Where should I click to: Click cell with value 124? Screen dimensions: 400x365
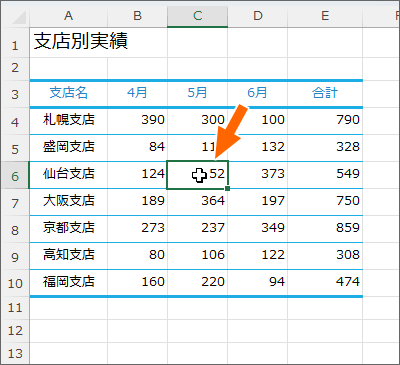137,175
